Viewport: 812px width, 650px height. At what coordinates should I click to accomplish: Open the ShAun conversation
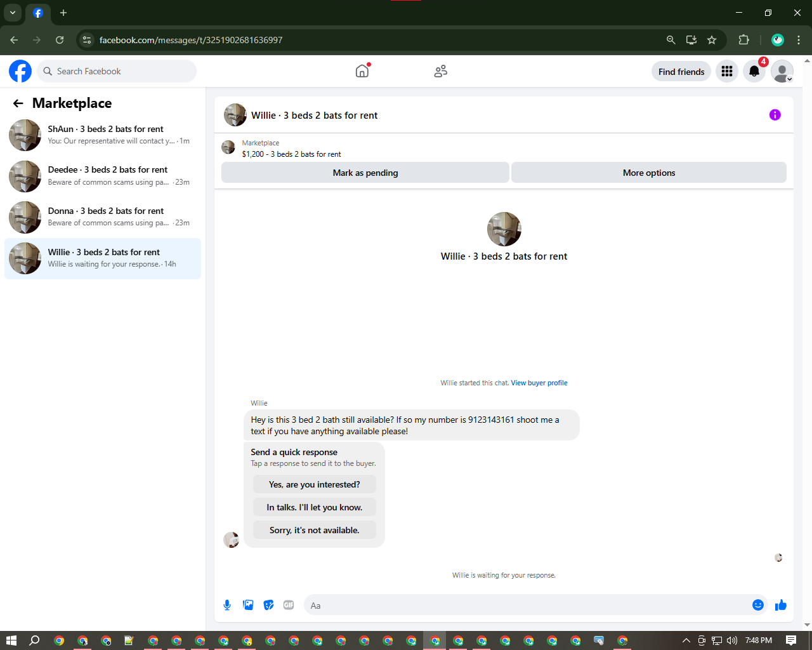pyautogui.click(x=103, y=135)
